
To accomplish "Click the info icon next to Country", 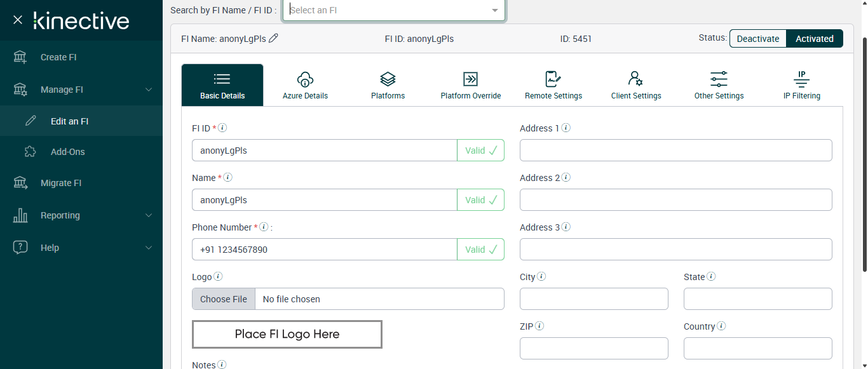I will (x=721, y=326).
